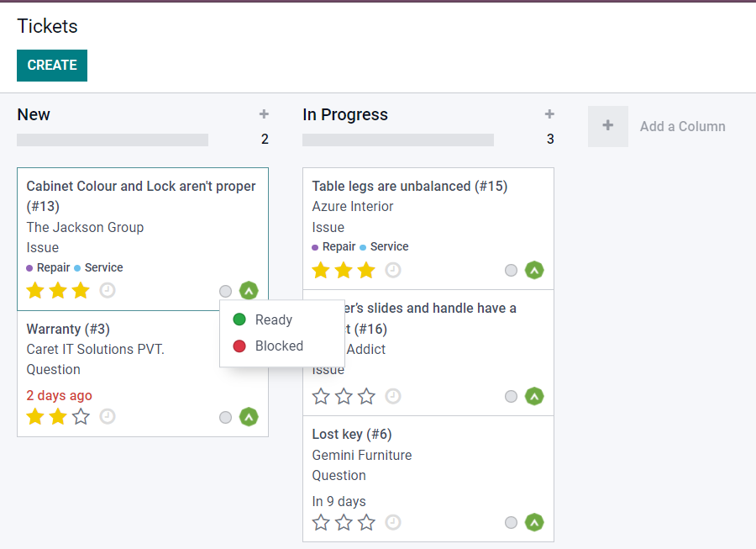Select Ready from the state menu
This screenshot has height=549, width=756.
pos(273,319)
